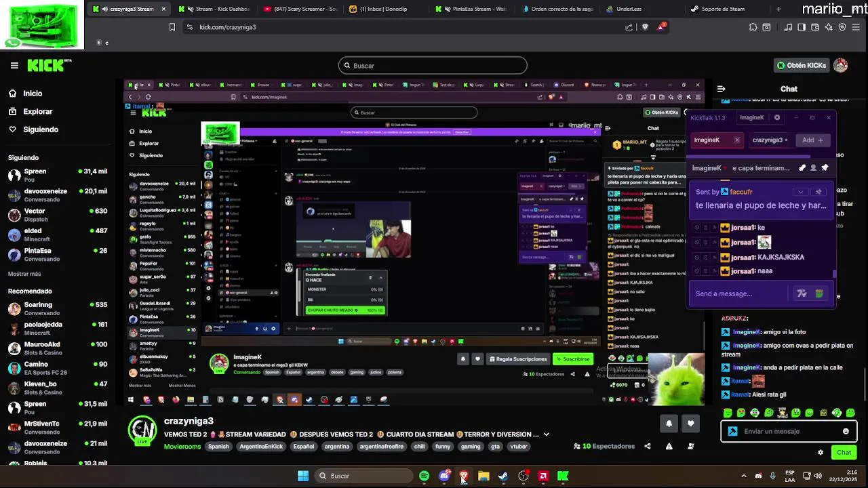The height and width of the screenshot is (488, 868).
Task: Select crazyniga3 tab in KickTalk
Action: click(x=770, y=140)
